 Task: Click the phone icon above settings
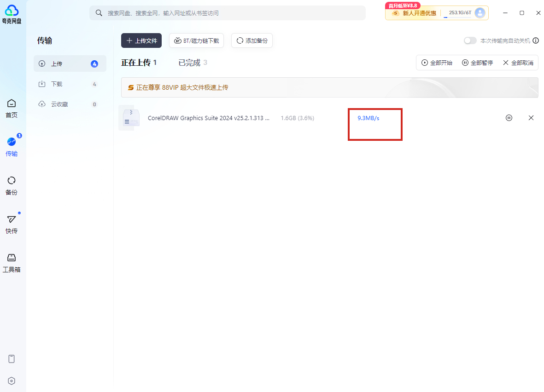pyautogui.click(x=11, y=358)
